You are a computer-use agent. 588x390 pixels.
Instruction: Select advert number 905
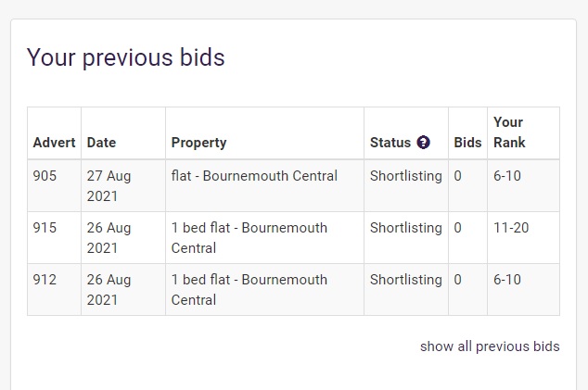coord(45,176)
